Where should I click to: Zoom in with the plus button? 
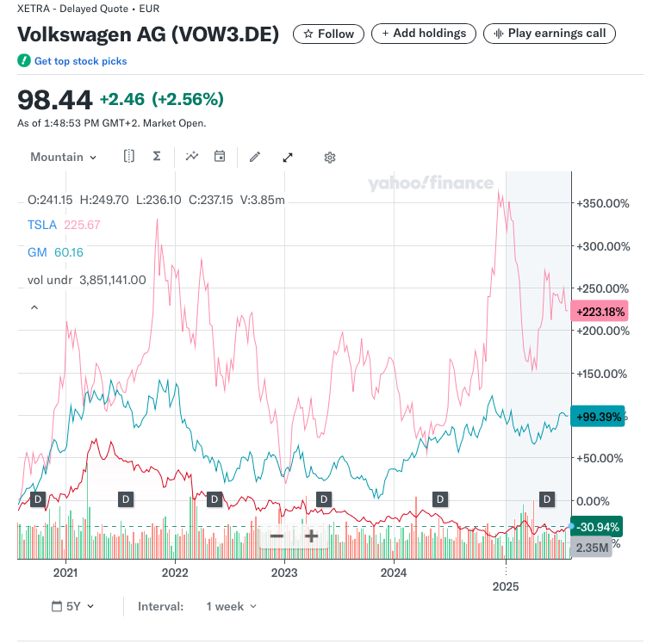(x=311, y=536)
